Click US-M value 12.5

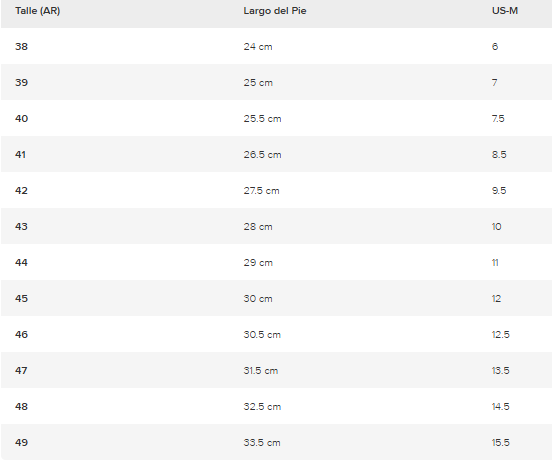[501, 335]
